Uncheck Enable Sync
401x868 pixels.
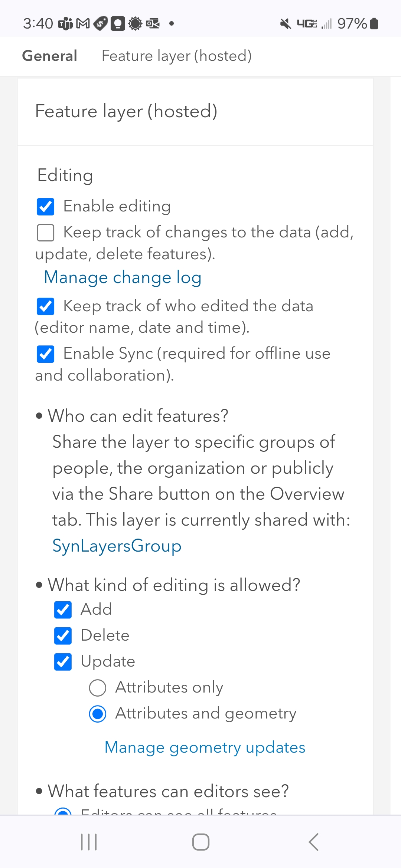[45, 354]
